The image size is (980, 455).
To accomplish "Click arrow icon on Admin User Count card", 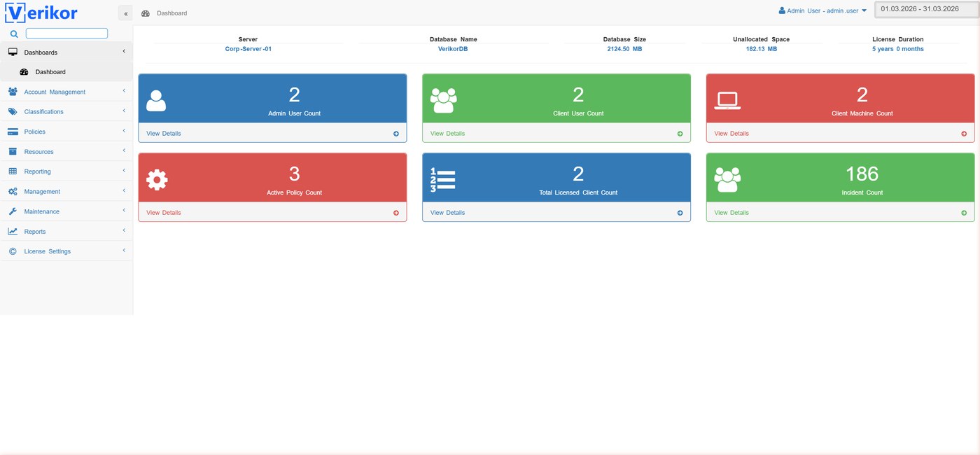I will (x=396, y=134).
